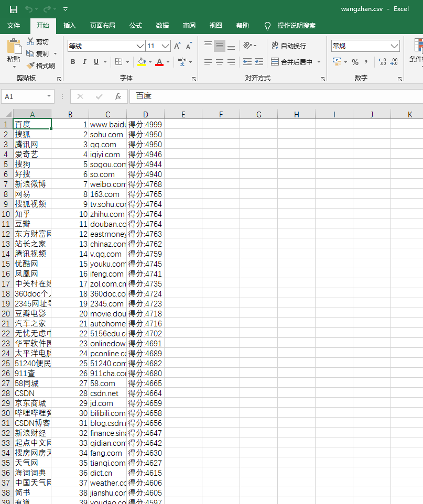Click the select-all corner triangle
Image resolution: width=423 pixels, height=504 pixels.
(9, 114)
